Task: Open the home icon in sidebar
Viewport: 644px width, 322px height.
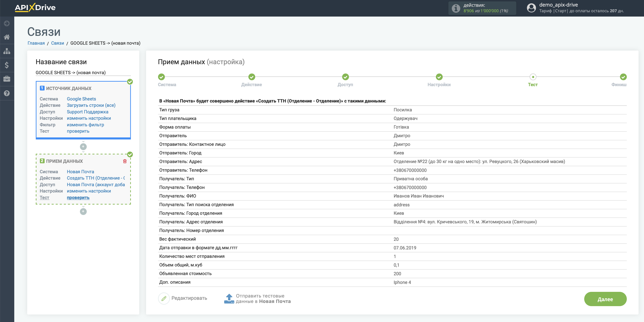Action: pyautogui.click(x=7, y=37)
